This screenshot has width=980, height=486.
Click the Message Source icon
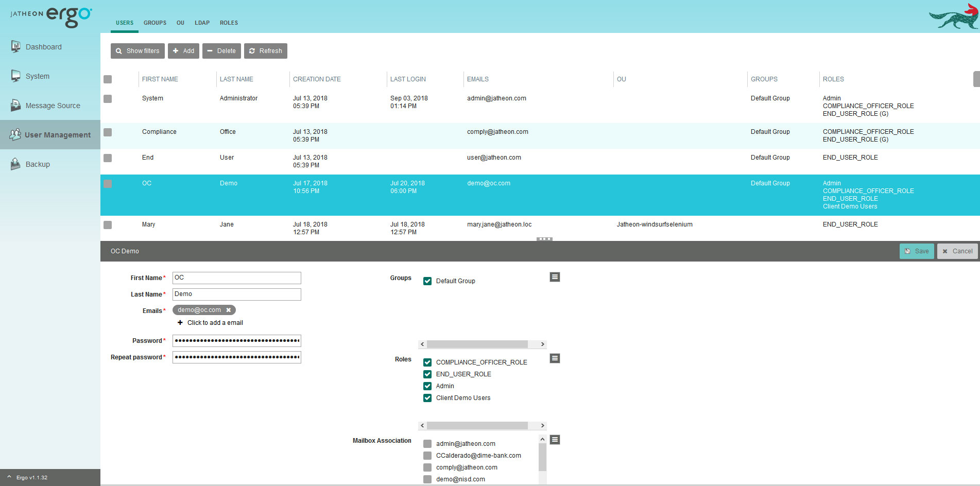16,105
